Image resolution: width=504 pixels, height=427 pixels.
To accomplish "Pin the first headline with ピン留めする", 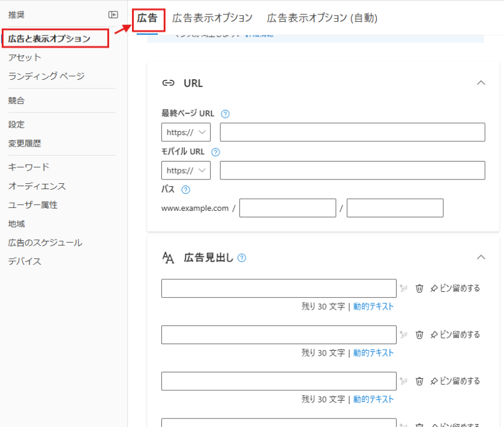I will (455, 288).
